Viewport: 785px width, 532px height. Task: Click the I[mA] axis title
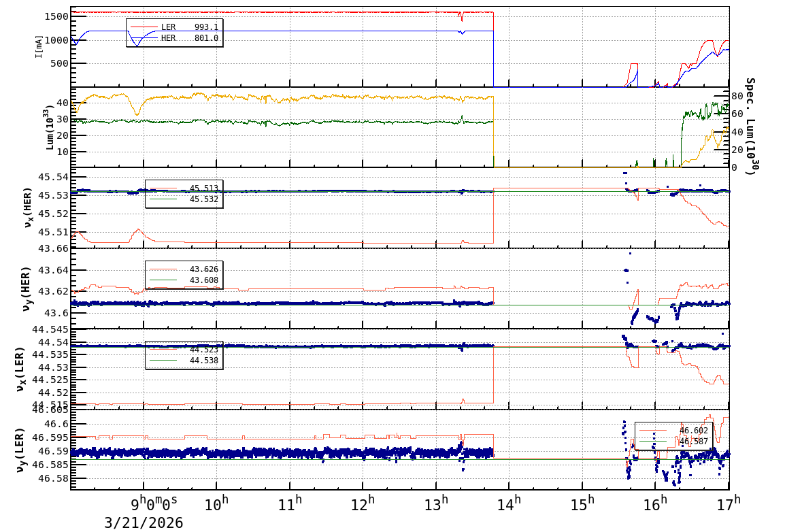click(39, 46)
